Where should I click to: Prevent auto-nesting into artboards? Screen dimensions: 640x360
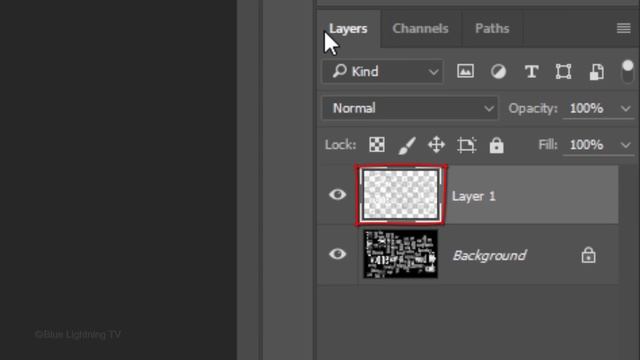click(x=467, y=145)
